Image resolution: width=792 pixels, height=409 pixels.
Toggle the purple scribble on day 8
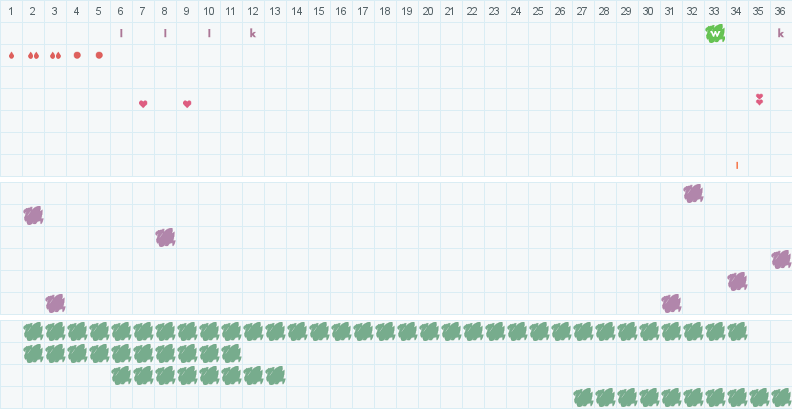click(165, 237)
